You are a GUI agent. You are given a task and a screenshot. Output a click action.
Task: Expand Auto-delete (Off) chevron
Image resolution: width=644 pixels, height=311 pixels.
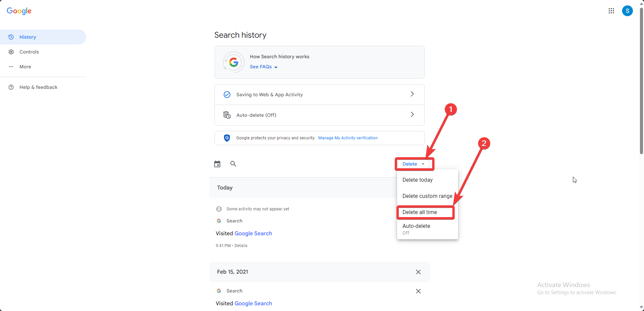pos(412,114)
